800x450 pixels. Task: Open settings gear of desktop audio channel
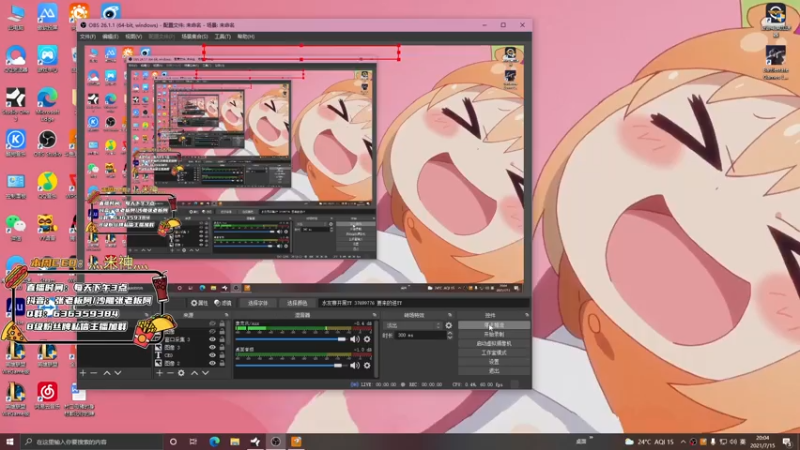(367, 365)
